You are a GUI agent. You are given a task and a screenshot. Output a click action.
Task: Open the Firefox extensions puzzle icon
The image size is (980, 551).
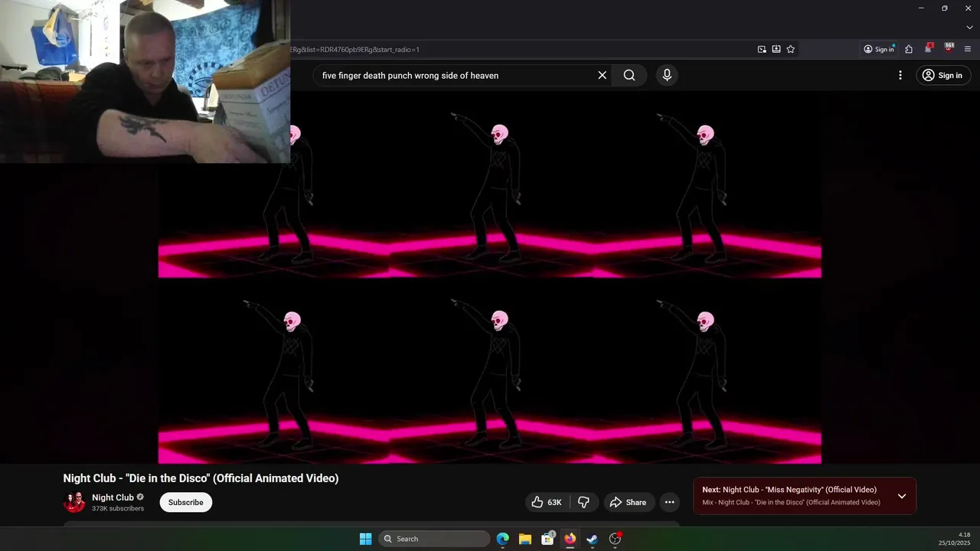point(909,49)
